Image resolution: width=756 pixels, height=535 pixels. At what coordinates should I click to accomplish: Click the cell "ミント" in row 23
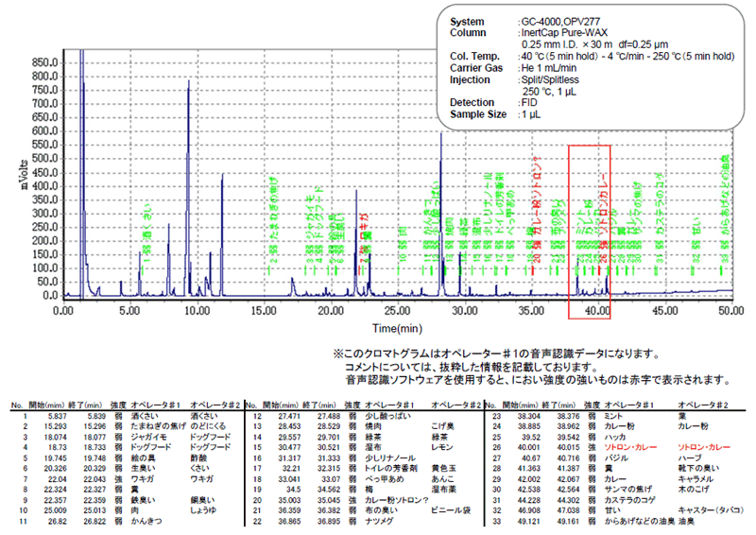coord(613,416)
